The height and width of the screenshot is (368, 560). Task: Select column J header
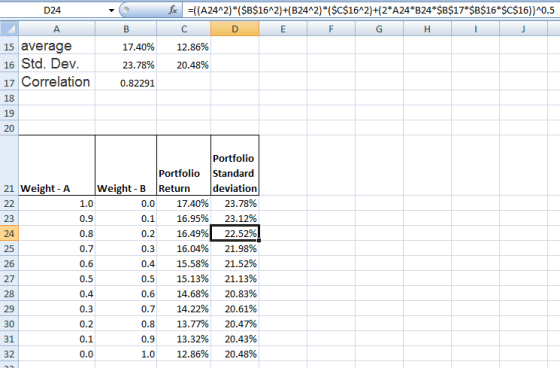[x=523, y=29]
